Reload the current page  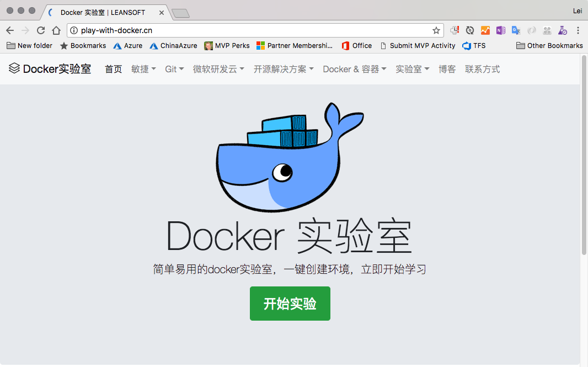[41, 30]
